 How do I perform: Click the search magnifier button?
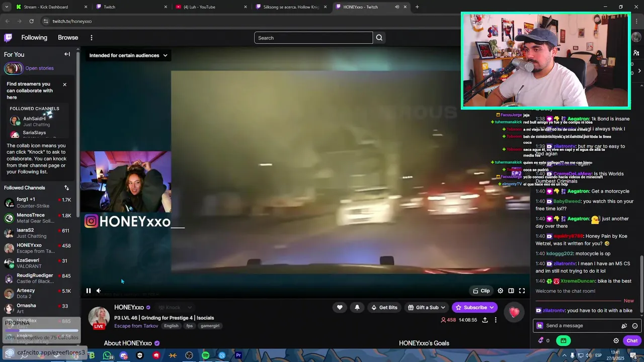[x=379, y=38]
